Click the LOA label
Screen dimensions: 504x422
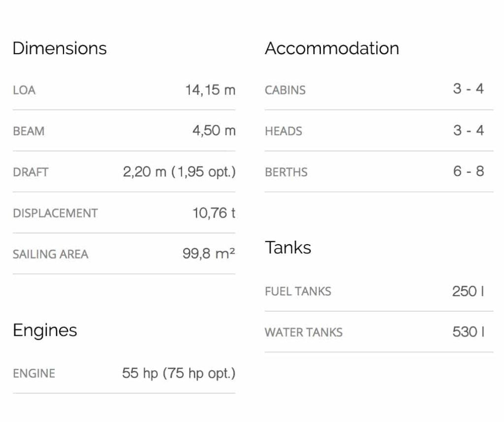24,91
